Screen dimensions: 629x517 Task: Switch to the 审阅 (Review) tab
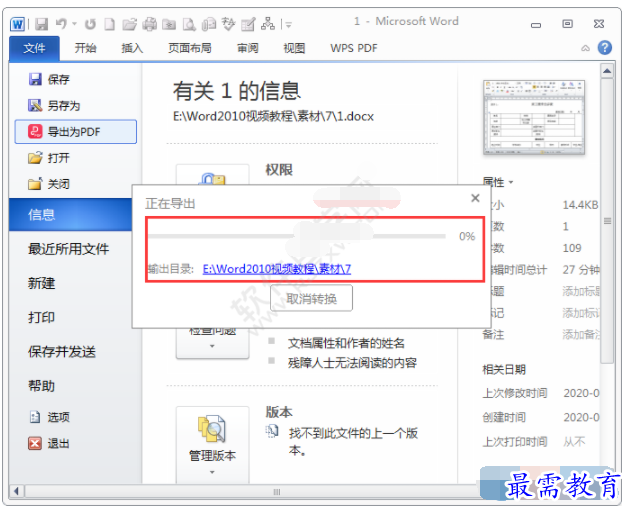point(248,49)
